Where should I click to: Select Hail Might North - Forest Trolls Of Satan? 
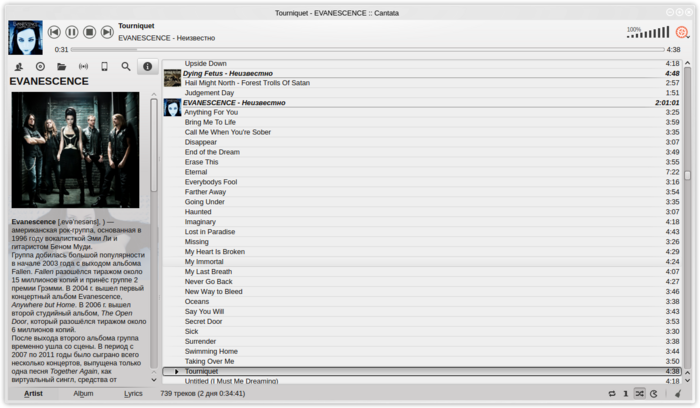coord(422,83)
